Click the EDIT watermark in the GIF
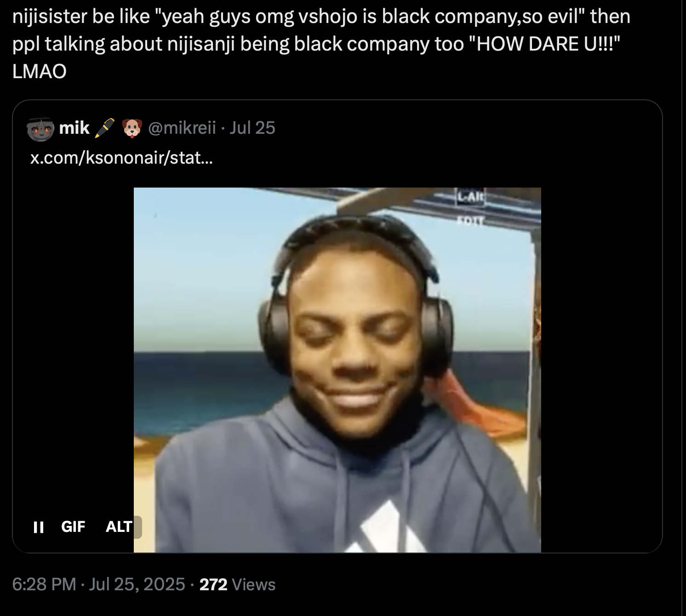Viewport: 686px width, 616px height. tap(470, 222)
